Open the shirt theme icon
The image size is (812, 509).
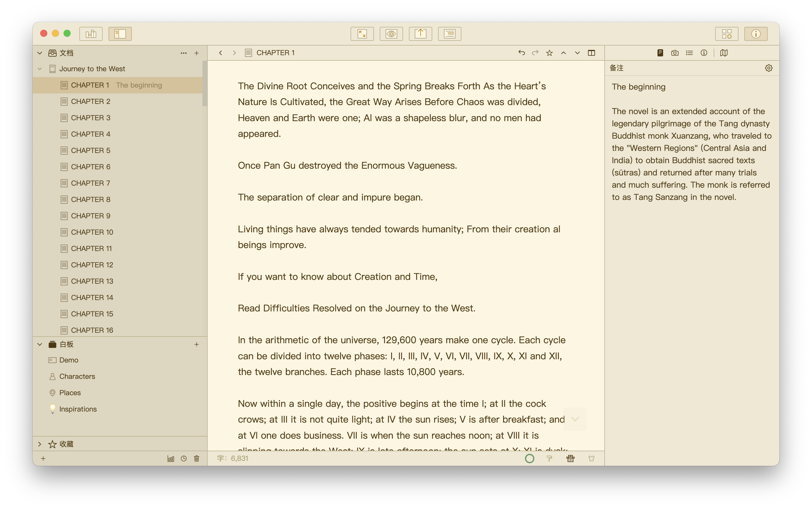592,459
